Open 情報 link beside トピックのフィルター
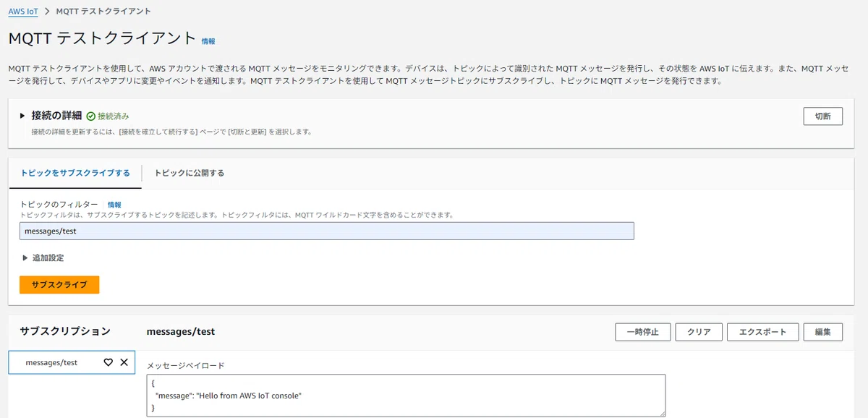The height and width of the screenshot is (418, 868). coord(114,205)
